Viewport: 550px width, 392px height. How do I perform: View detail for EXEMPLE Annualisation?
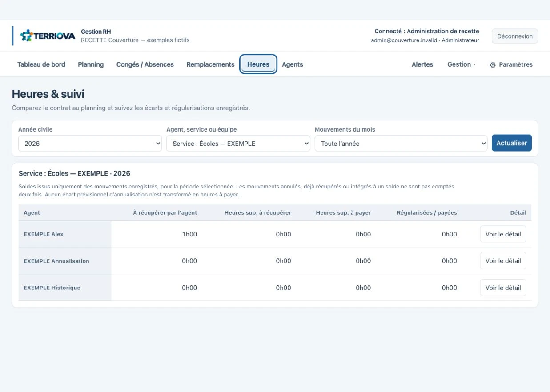coord(503,261)
